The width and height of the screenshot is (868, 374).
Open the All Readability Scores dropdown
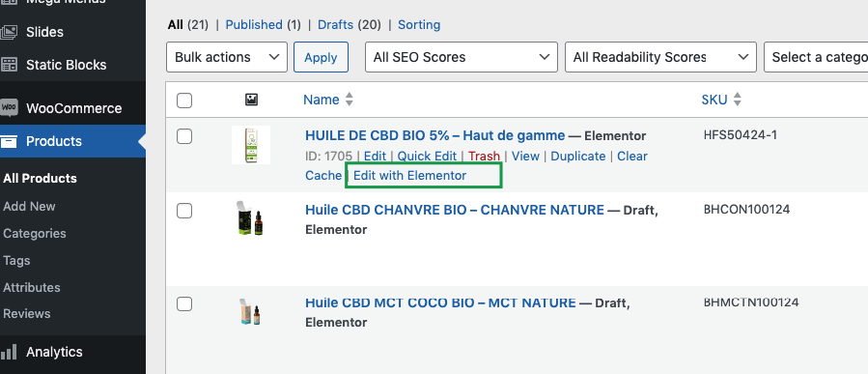tap(660, 57)
